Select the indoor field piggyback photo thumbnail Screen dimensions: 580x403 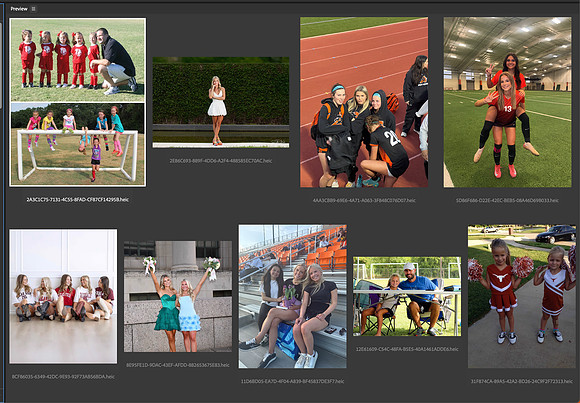(x=508, y=102)
